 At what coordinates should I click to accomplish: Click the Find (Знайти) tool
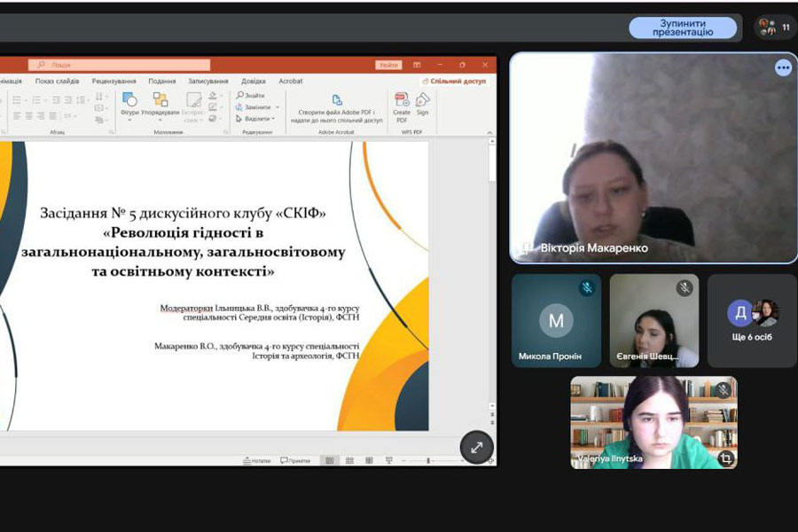250,95
